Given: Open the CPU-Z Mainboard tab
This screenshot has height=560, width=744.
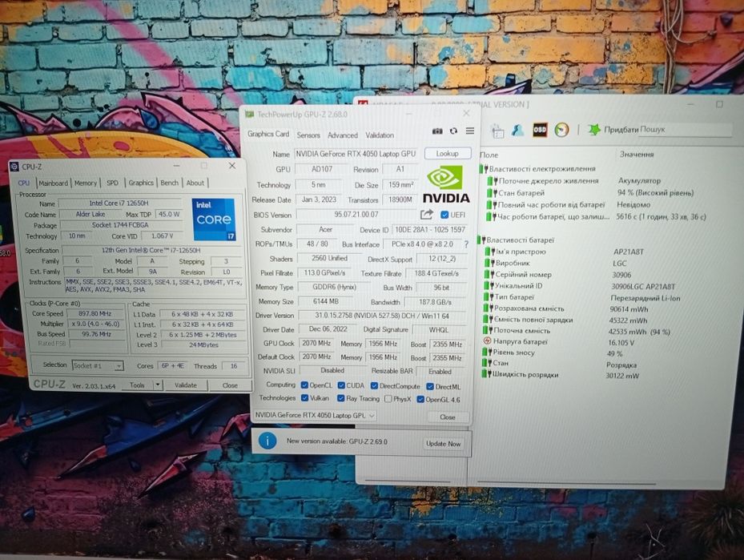Looking at the screenshot, I should [x=53, y=183].
